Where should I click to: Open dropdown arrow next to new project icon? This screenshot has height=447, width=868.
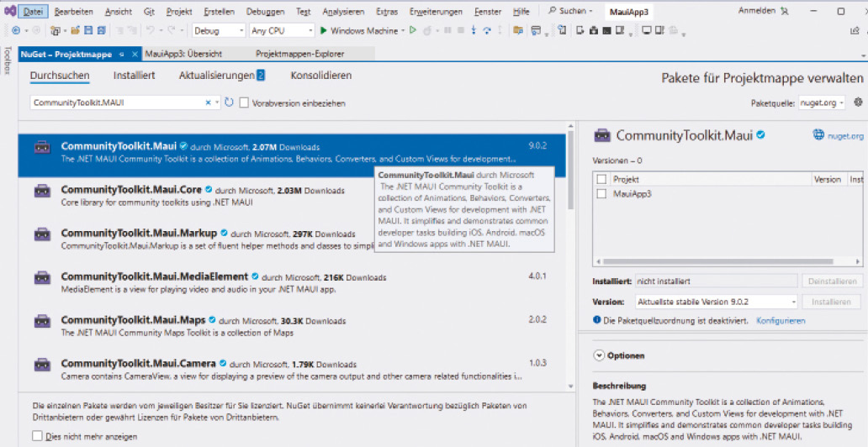(65, 31)
